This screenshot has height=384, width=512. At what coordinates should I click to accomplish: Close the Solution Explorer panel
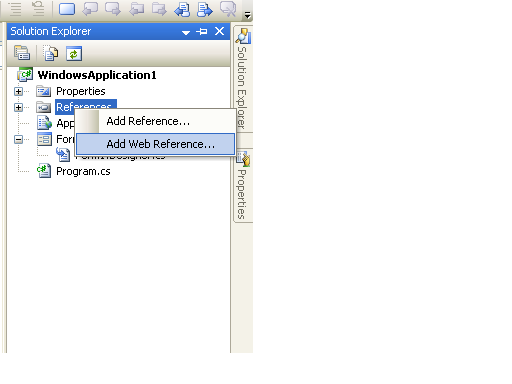tap(219, 31)
